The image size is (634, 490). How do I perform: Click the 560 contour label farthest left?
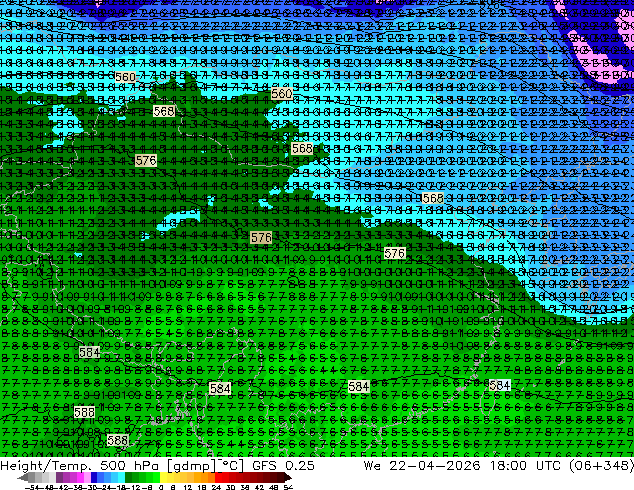(125, 77)
